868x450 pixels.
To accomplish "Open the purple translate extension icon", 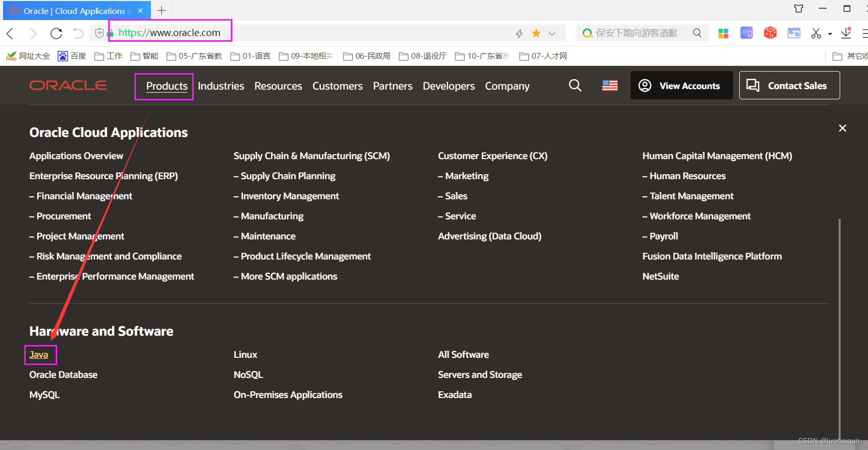I will pyautogui.click(x=746, y=33).
